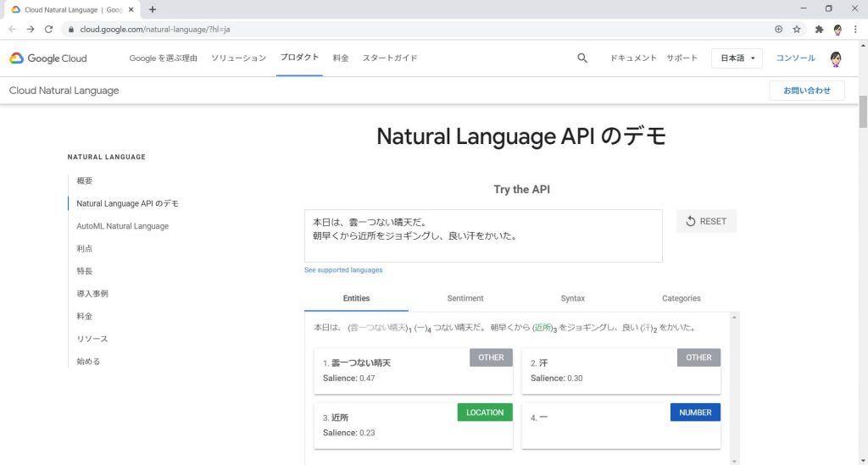
Task: Click the entity 1 name 雲一つない晴天
Action: click(361, 363)
